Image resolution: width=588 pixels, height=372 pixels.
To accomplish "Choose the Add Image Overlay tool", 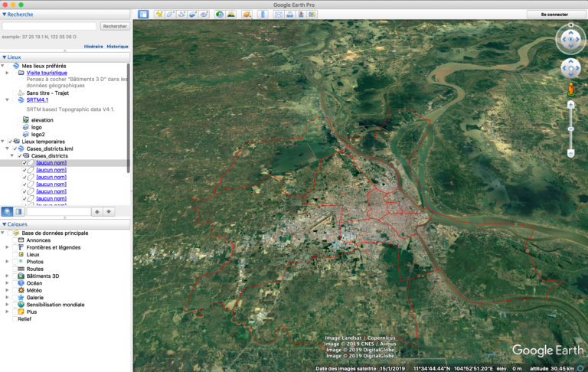I will pyautogui.click(x=193, y=15).
